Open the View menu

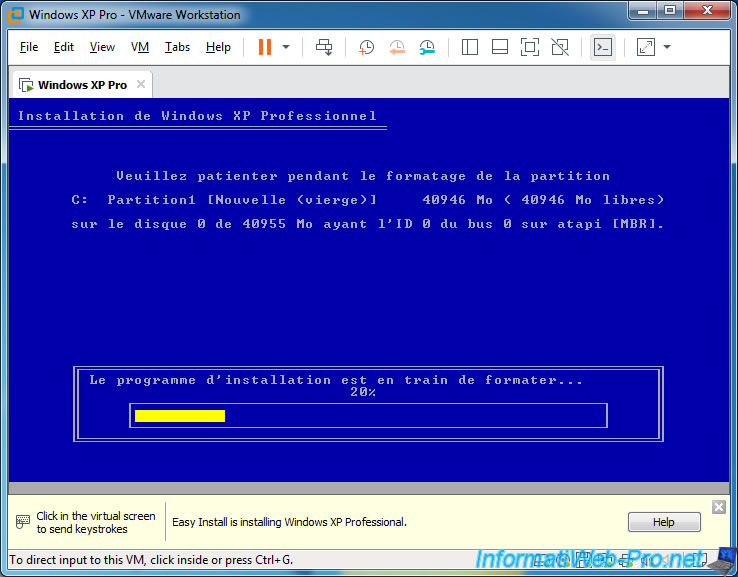[x=102, y=47]
